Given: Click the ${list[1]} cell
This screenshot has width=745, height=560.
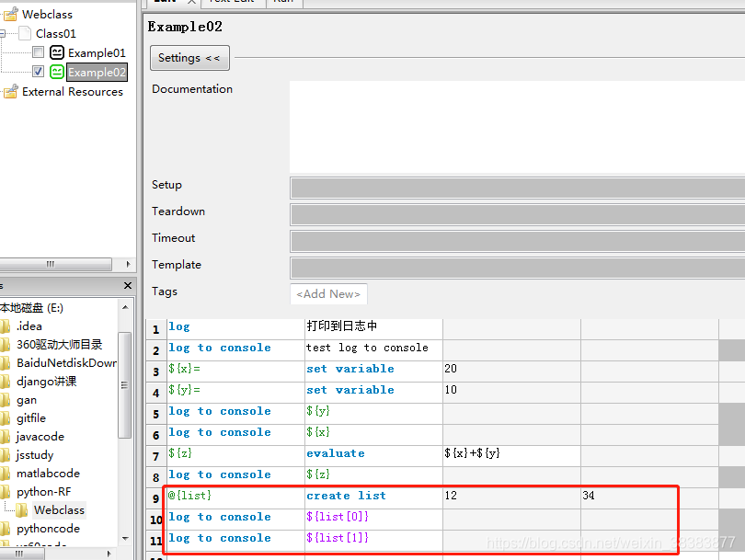Looking at the screenshot, I should click(x=373, y=540).
